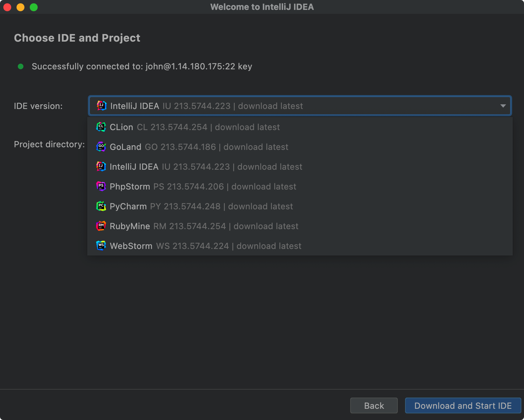The image size is (524, 420).
Task: Click the IDE version combo box field
Action: (x=300, y=106)
